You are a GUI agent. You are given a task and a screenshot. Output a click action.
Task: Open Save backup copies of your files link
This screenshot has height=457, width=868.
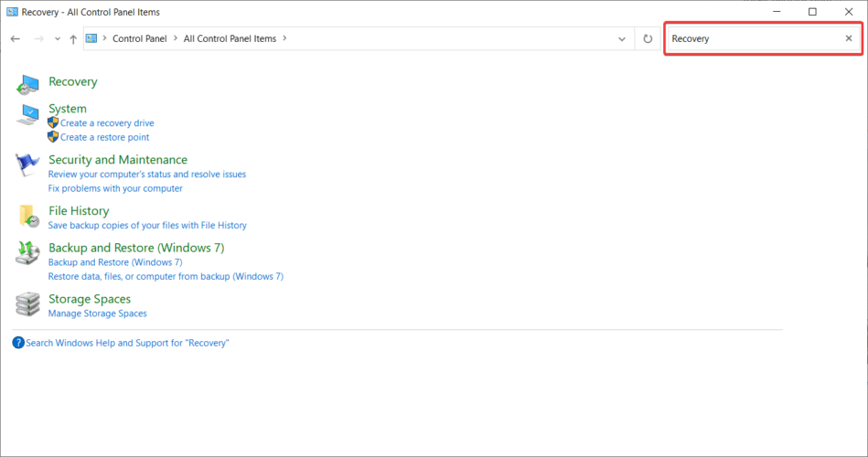coord(147,225)
